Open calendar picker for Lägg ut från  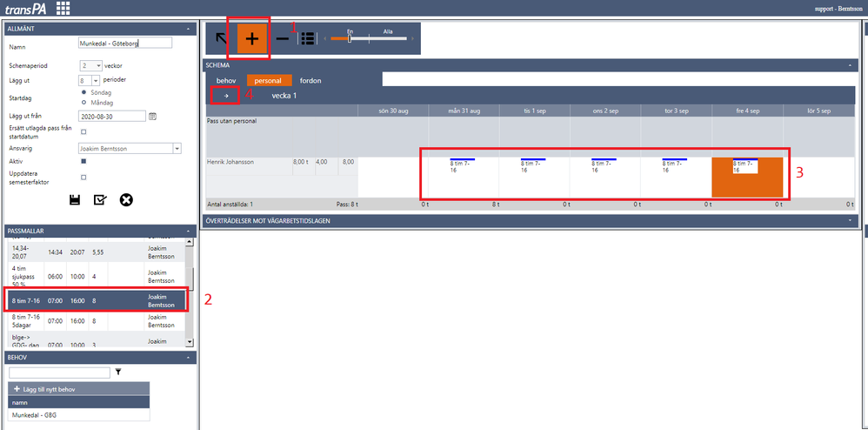point(153,117)
